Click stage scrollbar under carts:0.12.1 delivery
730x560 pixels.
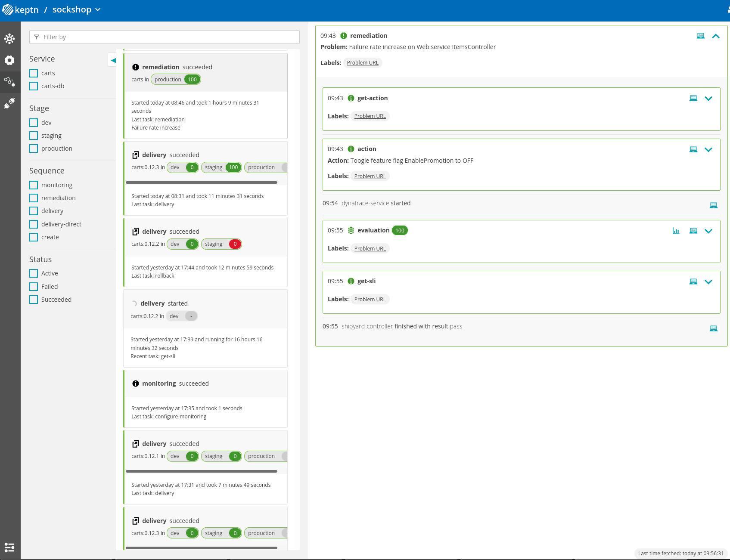tap(202, 471)
